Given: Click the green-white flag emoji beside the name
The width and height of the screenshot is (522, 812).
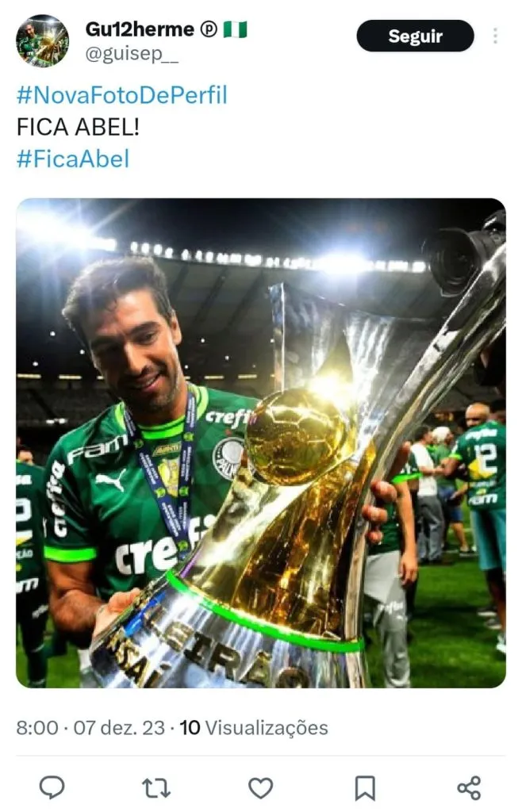Looking at the screenshot, I should pyautogui.click(x=236, y=29).
